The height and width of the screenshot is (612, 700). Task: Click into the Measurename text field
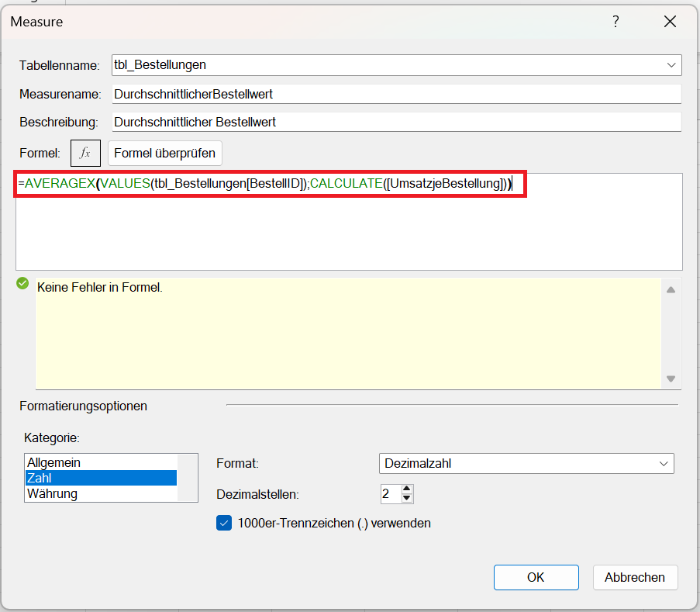[395, 94]
